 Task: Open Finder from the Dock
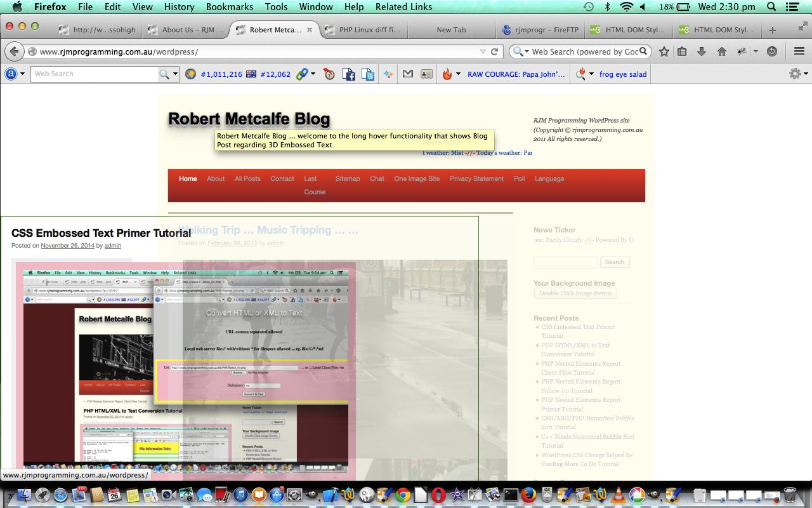(x=24, y=495)
